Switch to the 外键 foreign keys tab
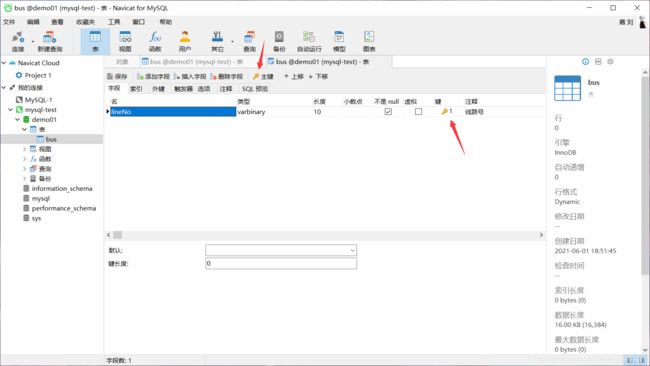Image resolution: width=650 pixels, height=366 pixels. point(158,89)
